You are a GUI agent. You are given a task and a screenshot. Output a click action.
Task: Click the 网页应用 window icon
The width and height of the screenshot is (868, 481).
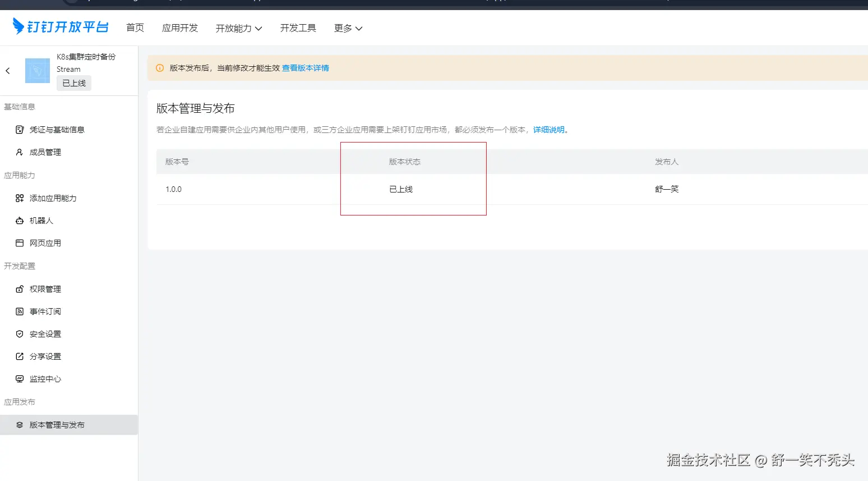[x=20, y=243]
